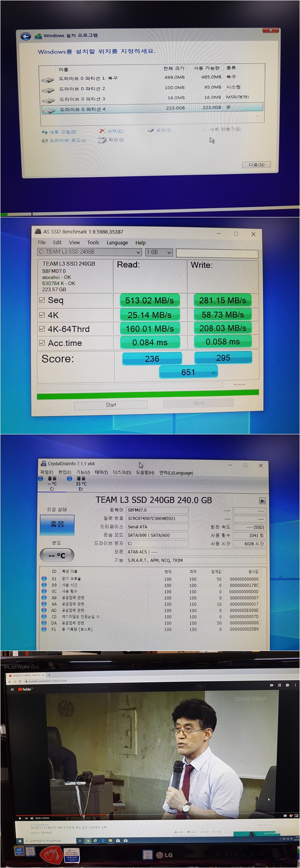The height and width of the screenshot is (868, 300).
Task: Seek on the YouTube red progress bar
Action: tap(61, 815)
